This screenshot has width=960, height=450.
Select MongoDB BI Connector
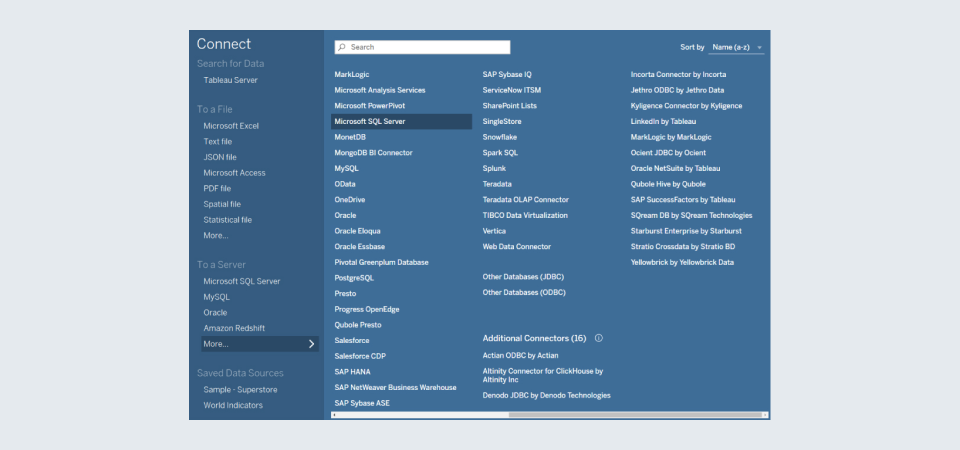(373, 153)
